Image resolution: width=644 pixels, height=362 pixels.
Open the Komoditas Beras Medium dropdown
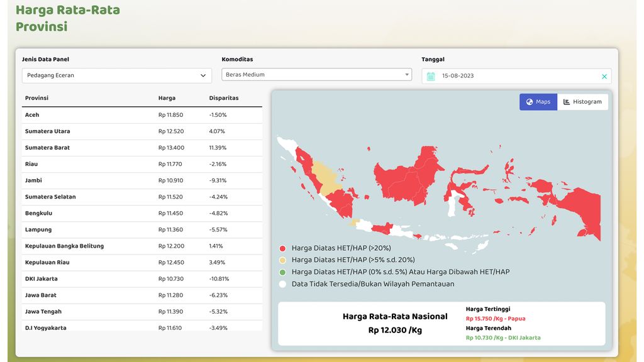click(317, 74)
